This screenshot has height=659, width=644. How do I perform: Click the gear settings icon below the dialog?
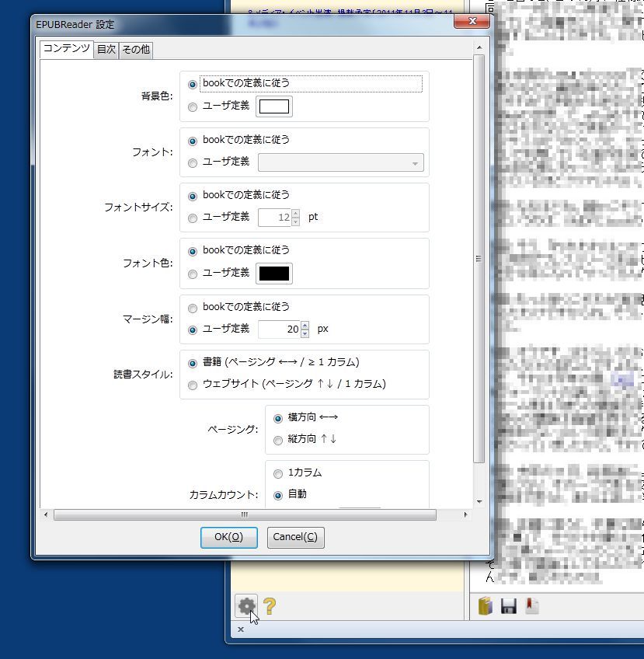click(x=246, y=606)
